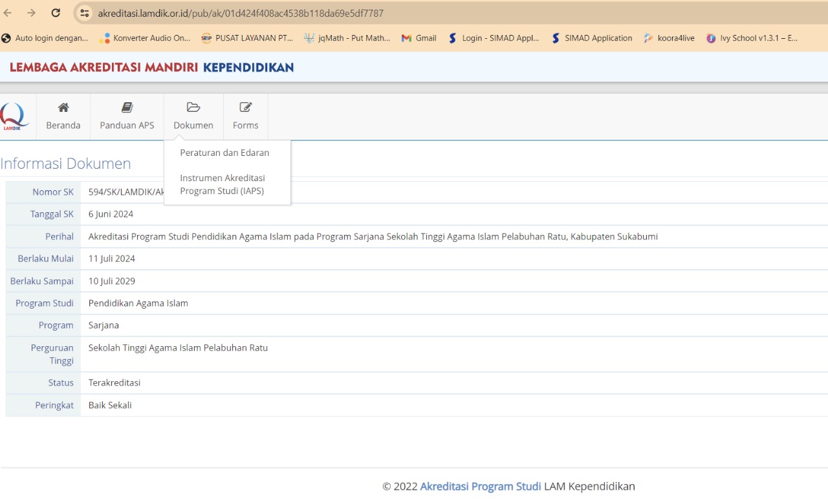Click the status value 'Terakreditasi'
Image resolution: width=828 pixels, height=504 pixels.
114,383
